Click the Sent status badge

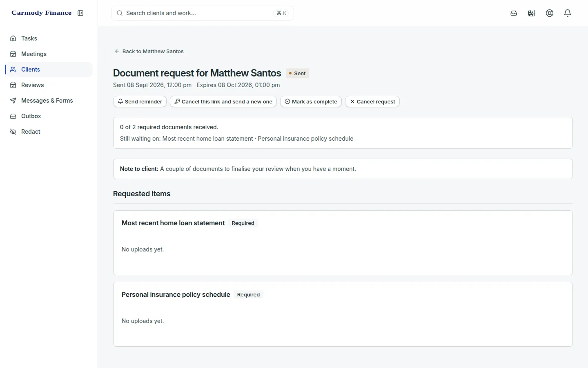click(x=297, y=73)
